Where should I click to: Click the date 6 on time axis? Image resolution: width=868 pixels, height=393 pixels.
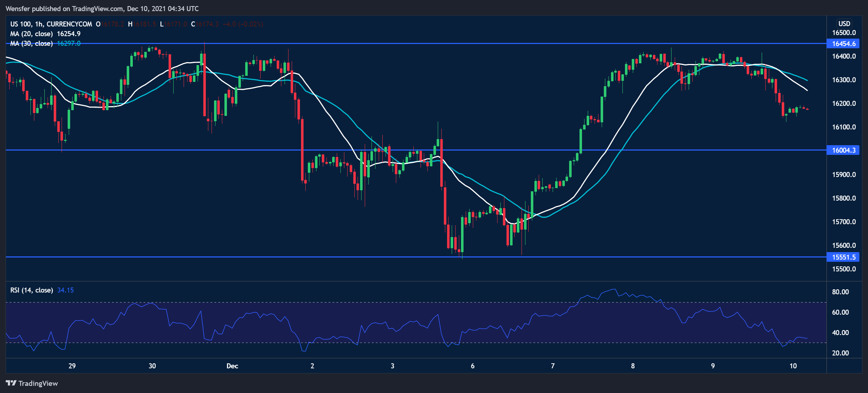pyautogui.click(x=472, y=366)
